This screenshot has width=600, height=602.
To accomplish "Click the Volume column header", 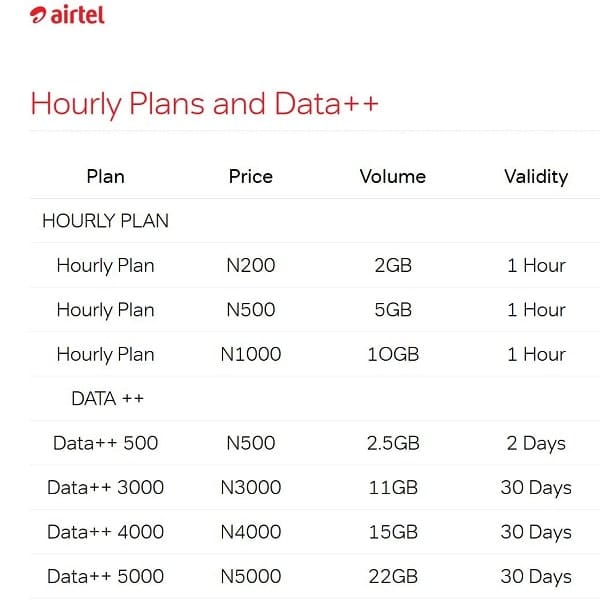I will 393,177.
